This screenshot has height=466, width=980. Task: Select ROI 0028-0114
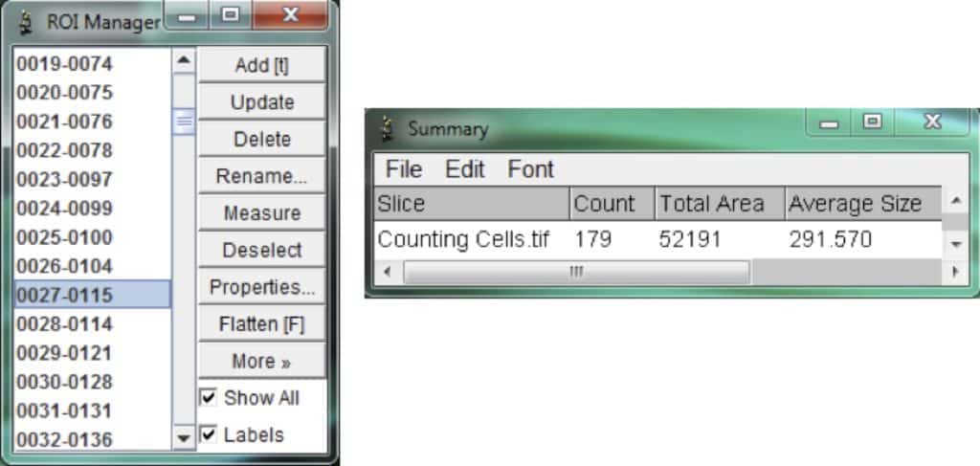92,324
